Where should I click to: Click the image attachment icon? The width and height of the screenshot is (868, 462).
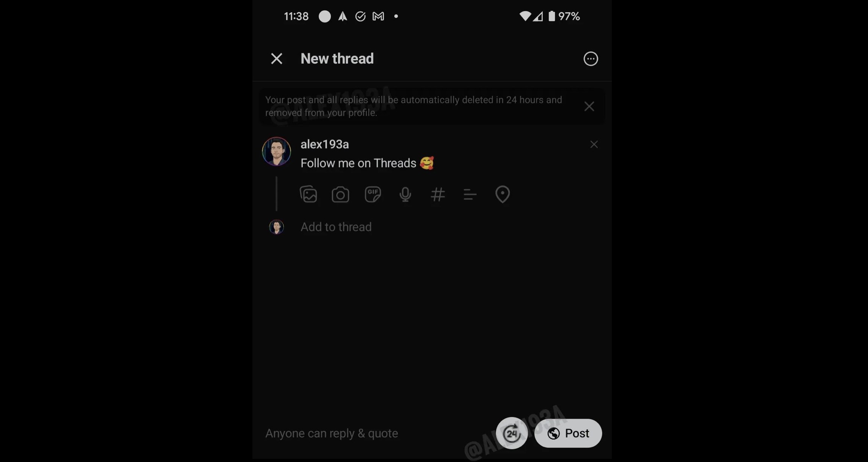308,194
